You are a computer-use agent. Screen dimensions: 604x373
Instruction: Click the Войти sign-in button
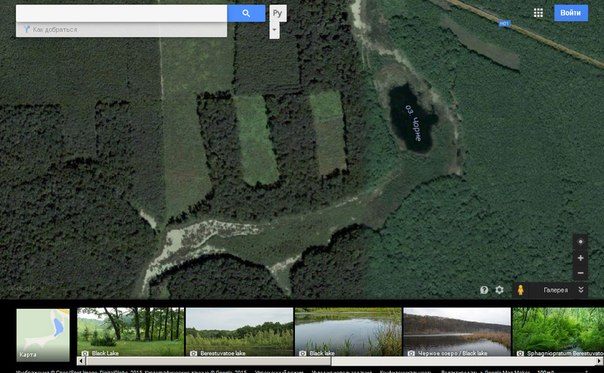[570, 13]
